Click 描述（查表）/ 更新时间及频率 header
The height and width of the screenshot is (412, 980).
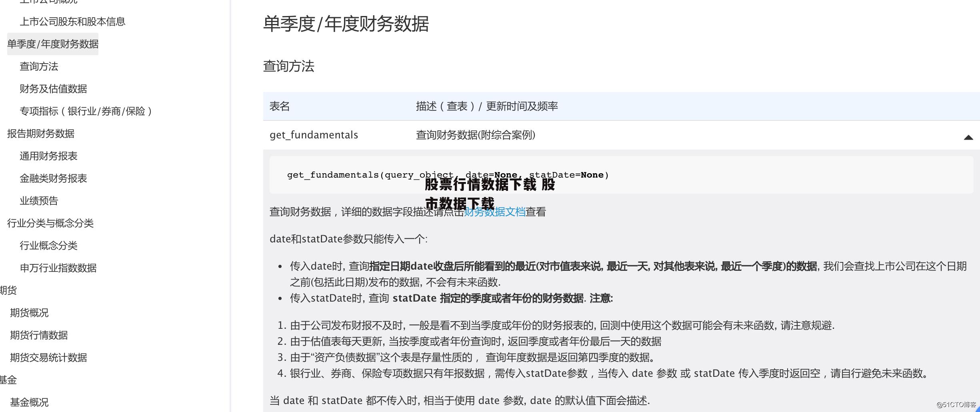[487, 106]
